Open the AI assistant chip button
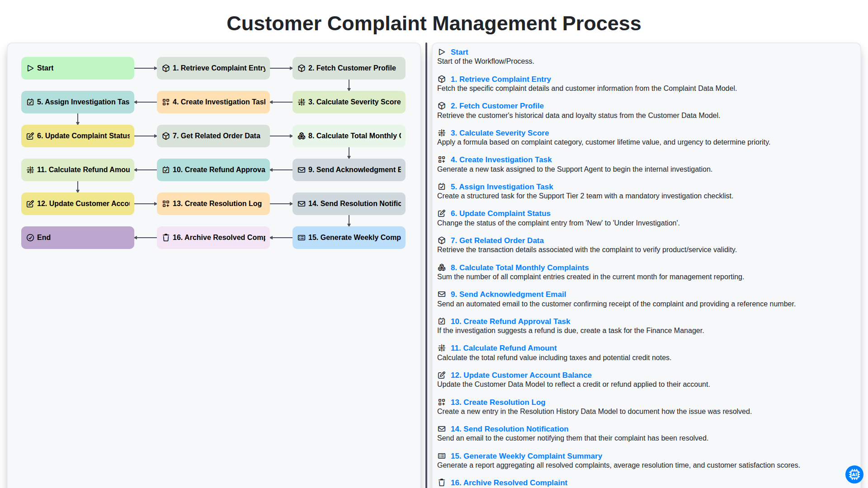The width and height of the screenshot is (868, 488). [x=854, y=474]
